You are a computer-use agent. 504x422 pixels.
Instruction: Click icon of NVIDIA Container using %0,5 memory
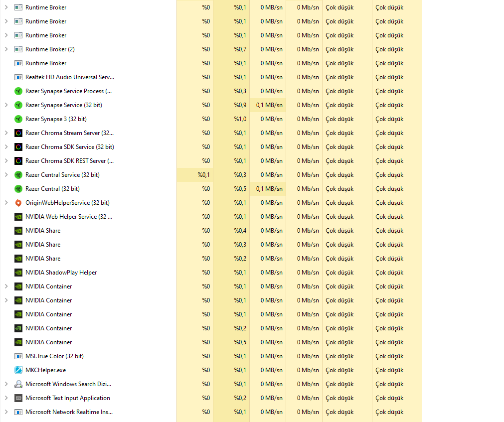(18, 342)
